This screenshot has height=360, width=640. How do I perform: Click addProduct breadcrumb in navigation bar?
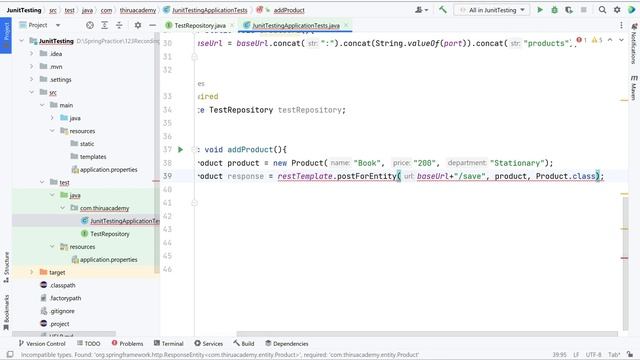(x=289, y=10)
